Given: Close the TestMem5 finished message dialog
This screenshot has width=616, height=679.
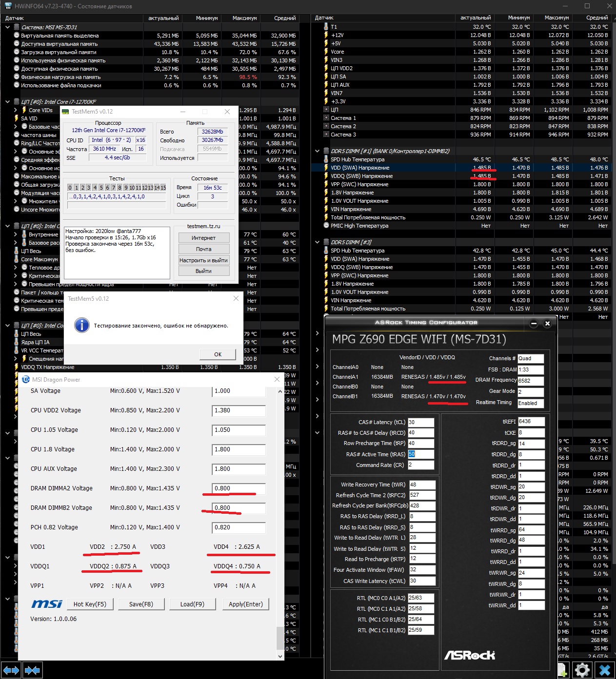Looking at the screenshot, I should tap(236, 298).
